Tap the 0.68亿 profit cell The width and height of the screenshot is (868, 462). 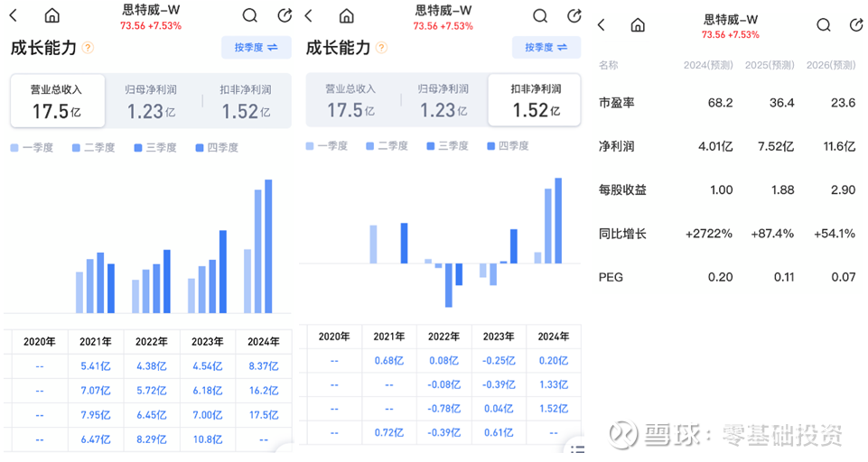[x=389, y=361]
